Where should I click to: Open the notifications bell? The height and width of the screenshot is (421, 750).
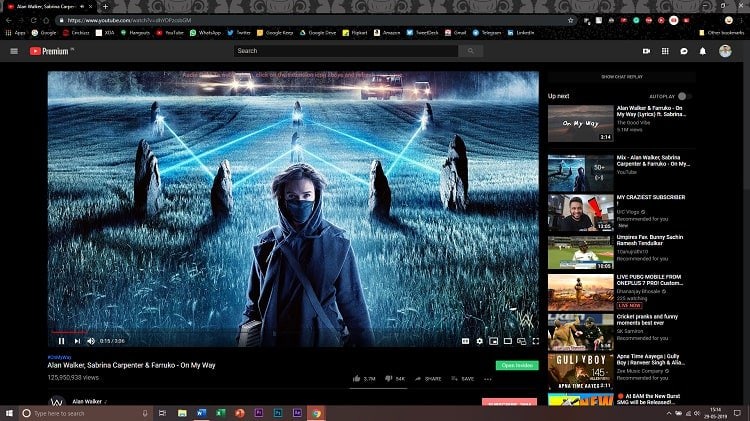[703, 51]
